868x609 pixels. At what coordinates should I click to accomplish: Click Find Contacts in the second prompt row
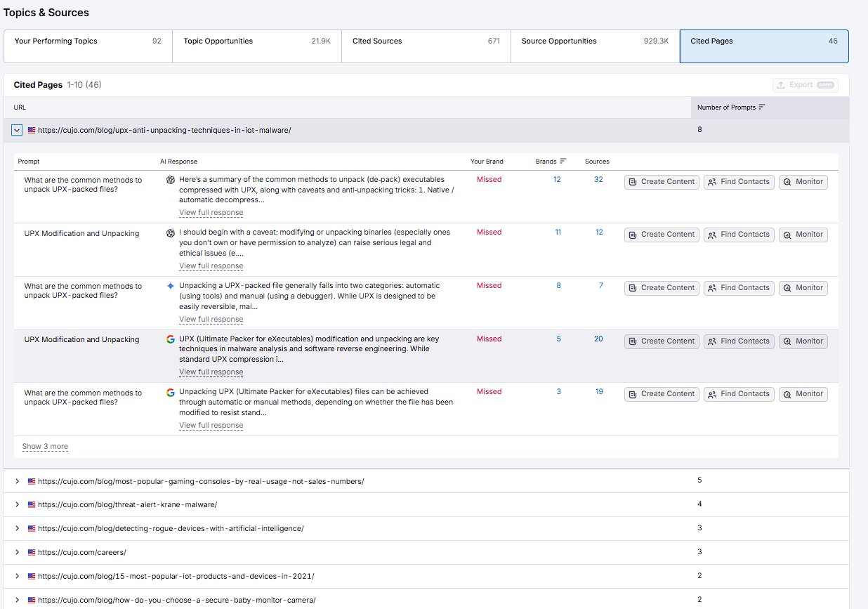coord(739,235)
